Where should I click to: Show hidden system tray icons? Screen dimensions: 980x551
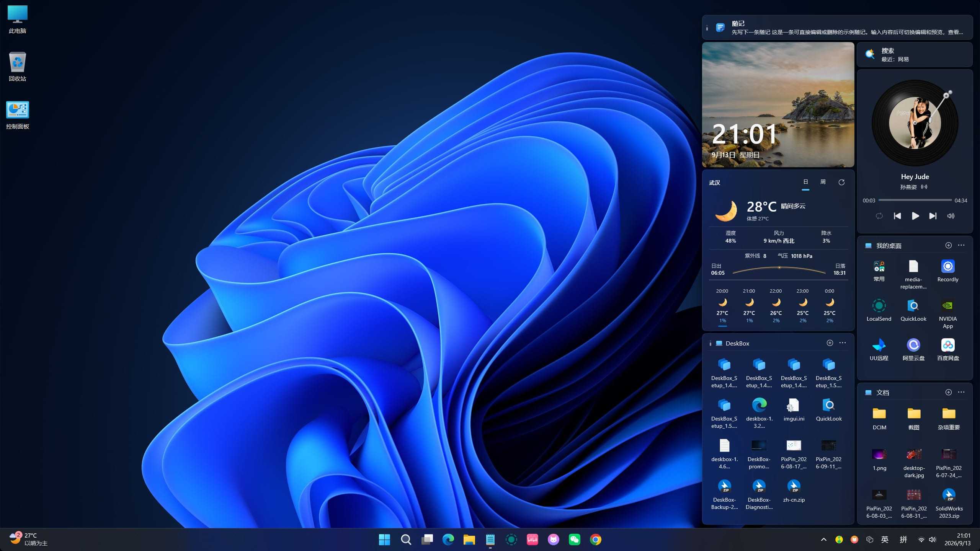point(824,540)
